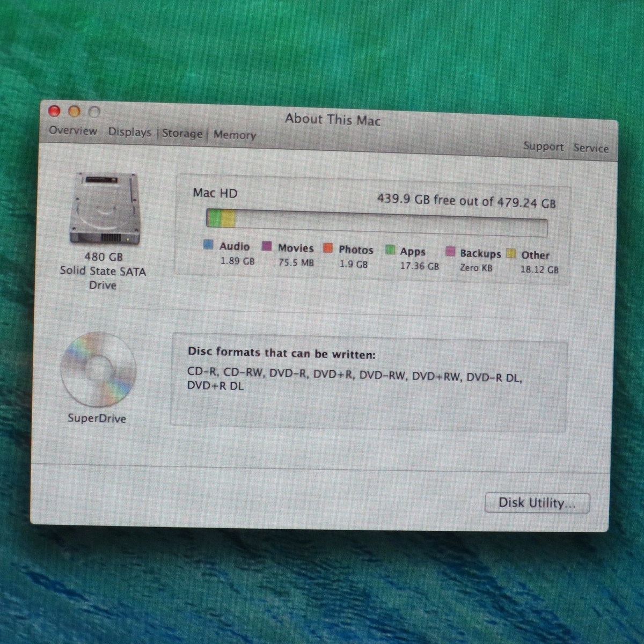Image resolution: width=644 pixels, height=644 pixels.
Task: Click the Mac HD volume name
Action: (215, 193)
